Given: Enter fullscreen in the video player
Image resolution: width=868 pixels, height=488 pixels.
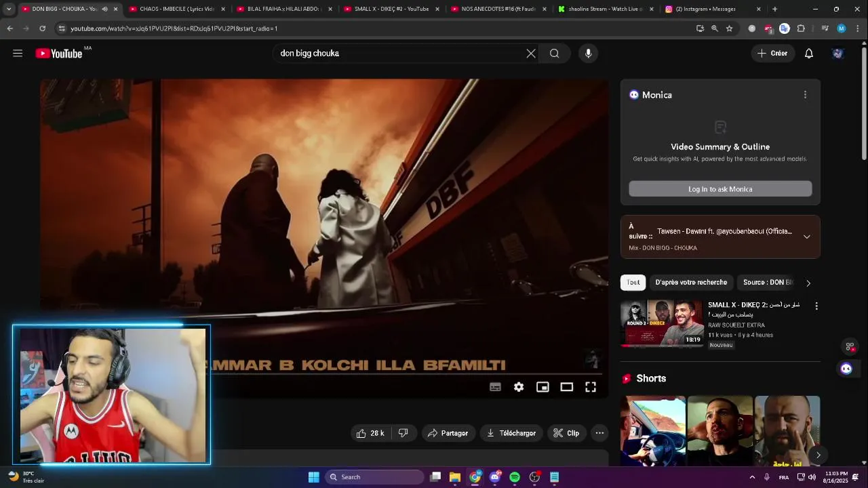Looking at the screenshot, I should [591, 387].
